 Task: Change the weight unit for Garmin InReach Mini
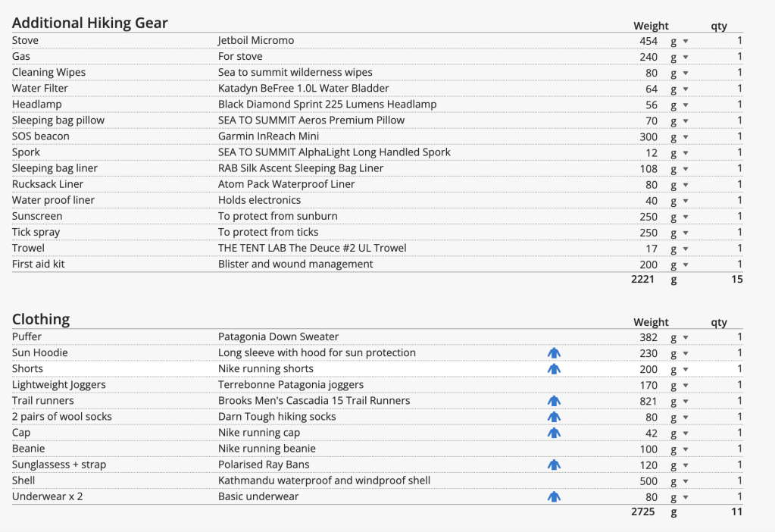679,137
